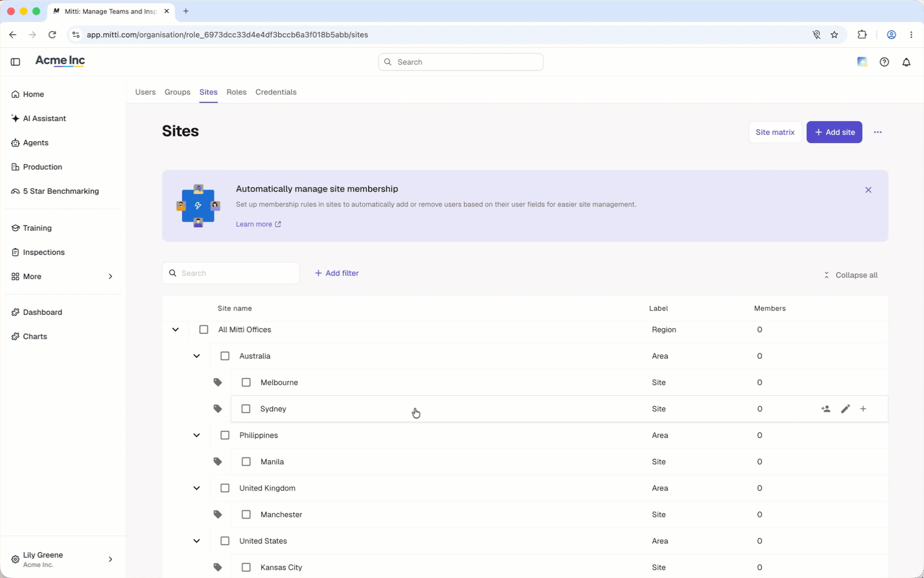Open the browser extensions puzzle icon
924x578 pixels.
[x=862, y=35]
